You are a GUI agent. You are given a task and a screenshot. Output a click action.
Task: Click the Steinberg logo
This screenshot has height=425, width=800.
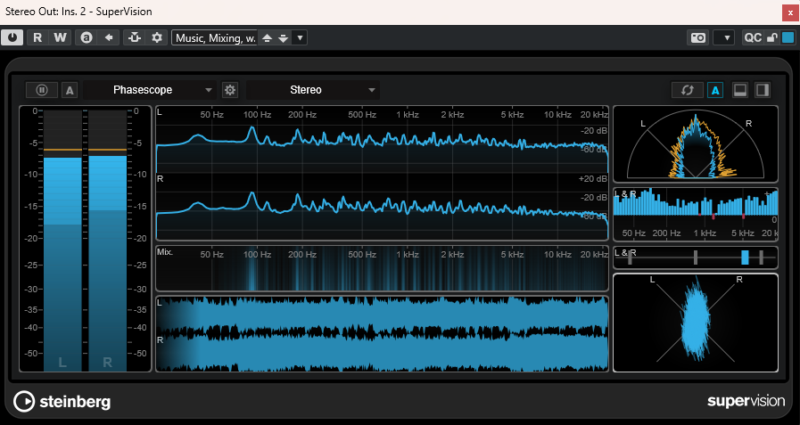click(x=62, y=402)
